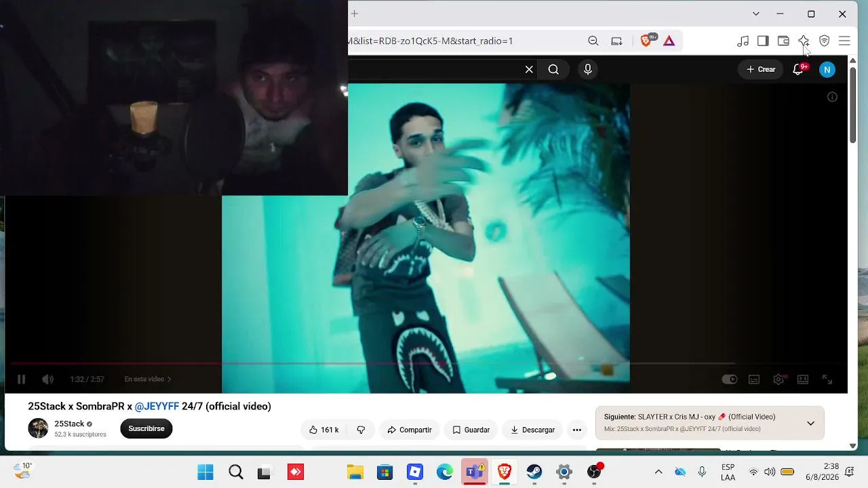Viewport: 868px width, 488px height.
Task: Open the tab search dropdown chevron
Action: click(756, 14)
